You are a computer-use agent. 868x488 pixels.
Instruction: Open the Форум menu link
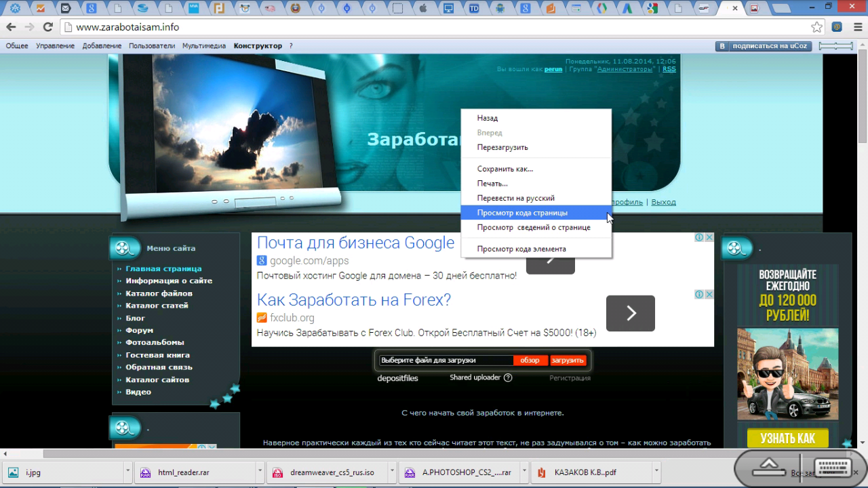139,330
